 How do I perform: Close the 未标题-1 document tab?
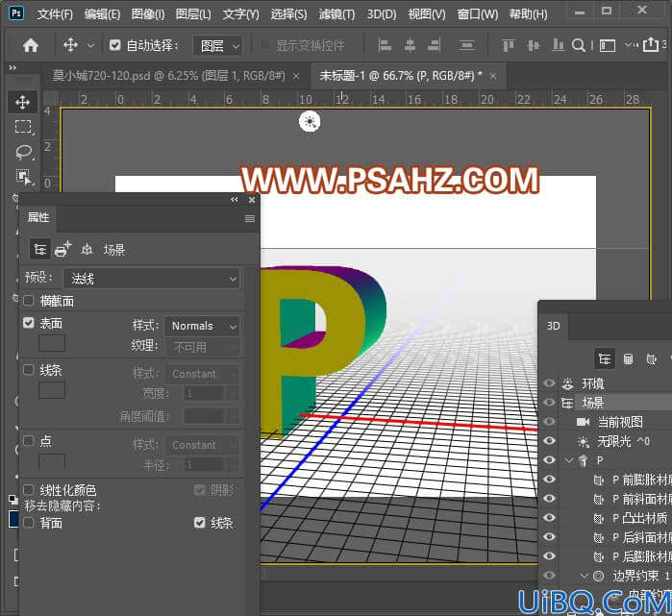493,76
